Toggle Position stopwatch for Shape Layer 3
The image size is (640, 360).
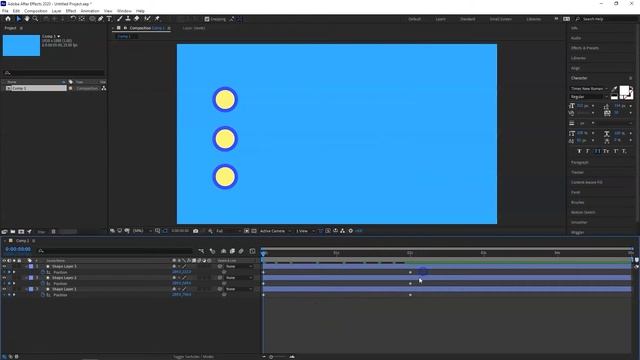tap(43, 272)
